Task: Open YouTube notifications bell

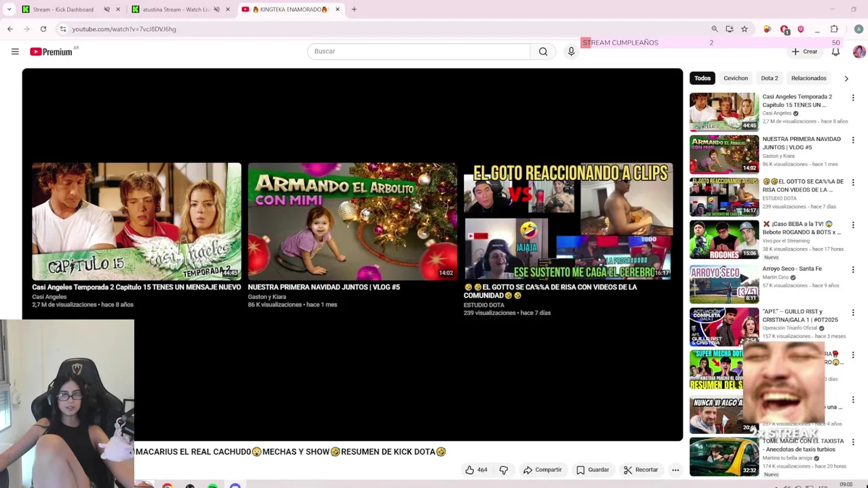Action: 835,52
